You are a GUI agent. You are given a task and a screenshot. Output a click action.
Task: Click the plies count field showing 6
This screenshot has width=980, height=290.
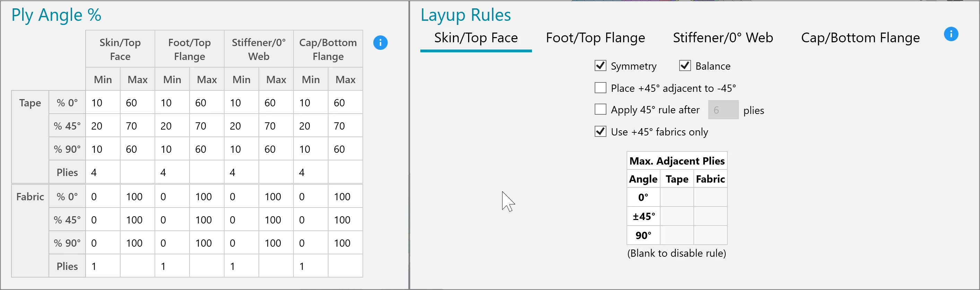point(723,110)
